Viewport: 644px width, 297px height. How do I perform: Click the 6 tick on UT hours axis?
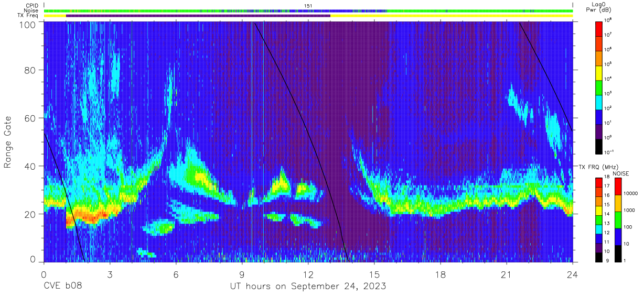point(176,274)
